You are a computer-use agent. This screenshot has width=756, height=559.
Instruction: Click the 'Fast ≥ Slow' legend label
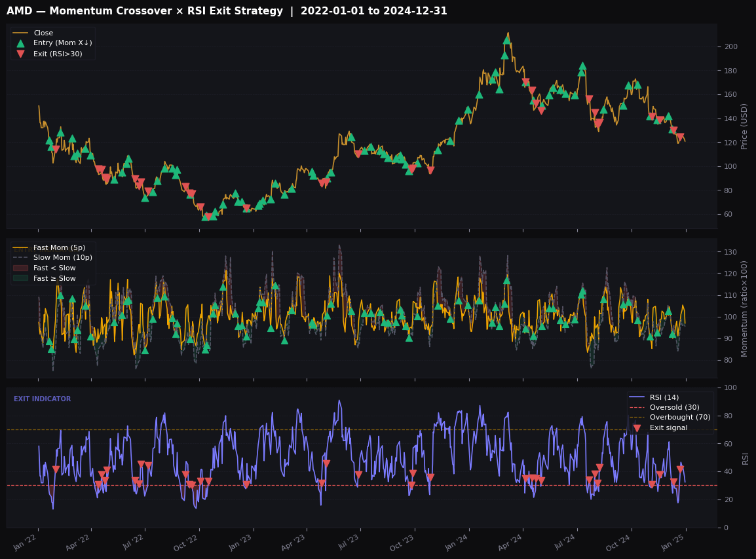click(54, 278)
